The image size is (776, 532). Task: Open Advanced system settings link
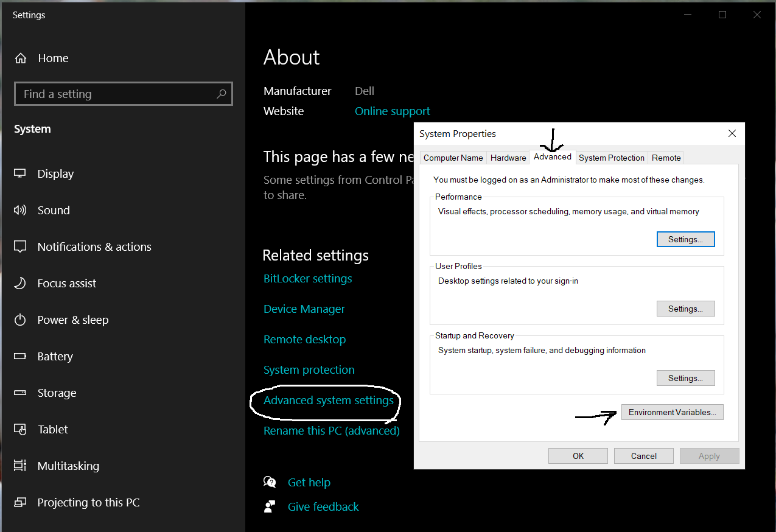tap(329, 401)
